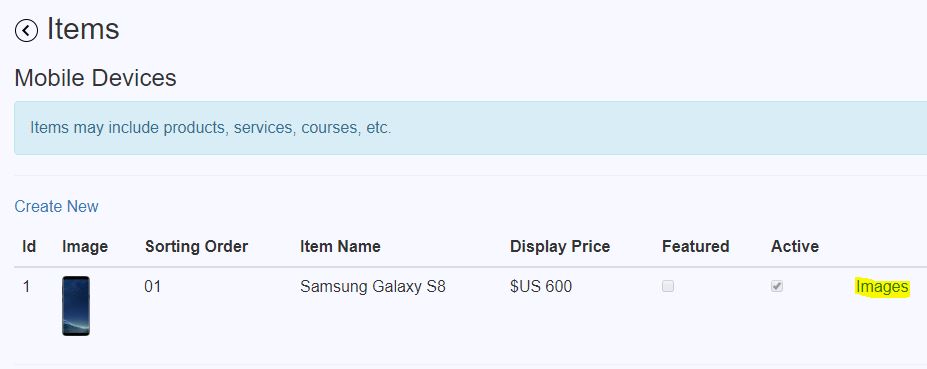Click the Image column header
The height and width of the screenshot is (369, 927).
85,247
